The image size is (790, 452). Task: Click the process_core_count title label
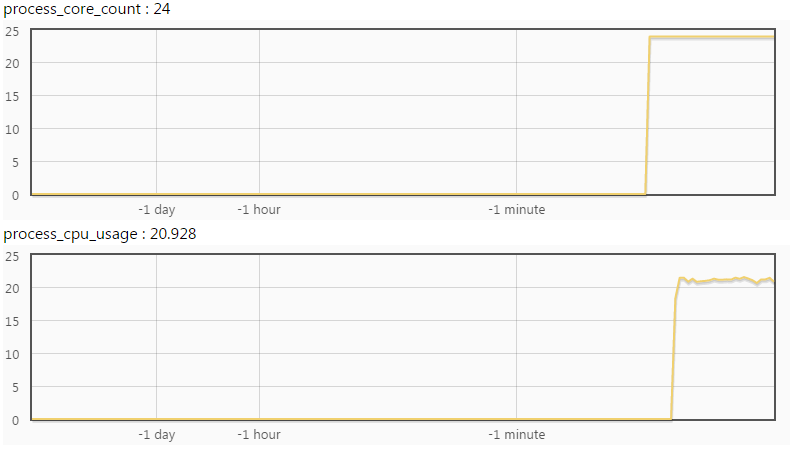point(86,9)
